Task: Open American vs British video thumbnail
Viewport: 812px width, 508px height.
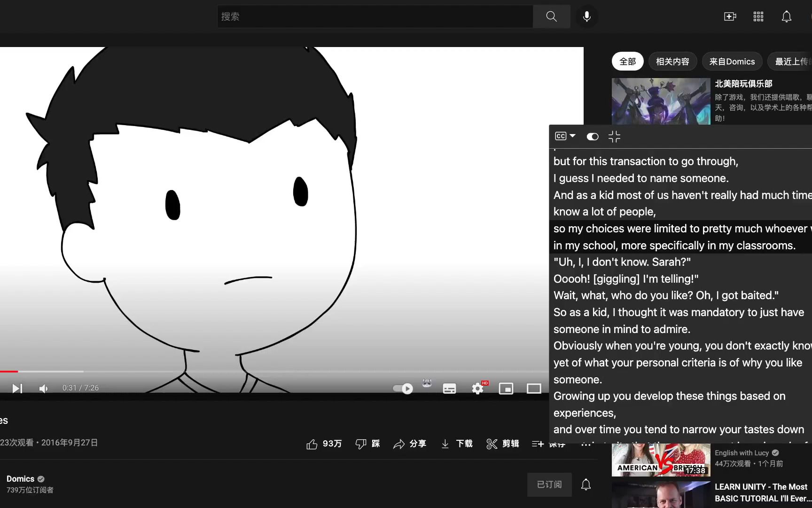Action: pos(661,460)
